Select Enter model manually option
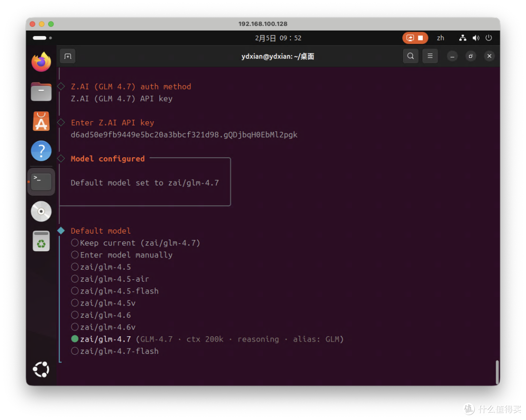Viewport: 526px width, 420px height. click(122, 255)
